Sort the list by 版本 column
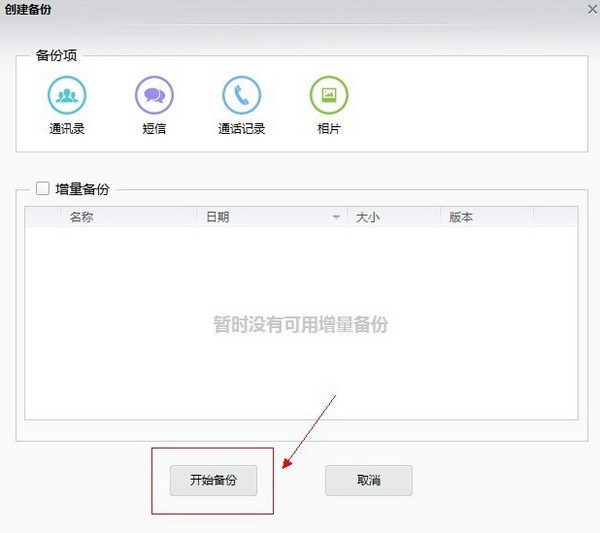 [x=487, y=217]
